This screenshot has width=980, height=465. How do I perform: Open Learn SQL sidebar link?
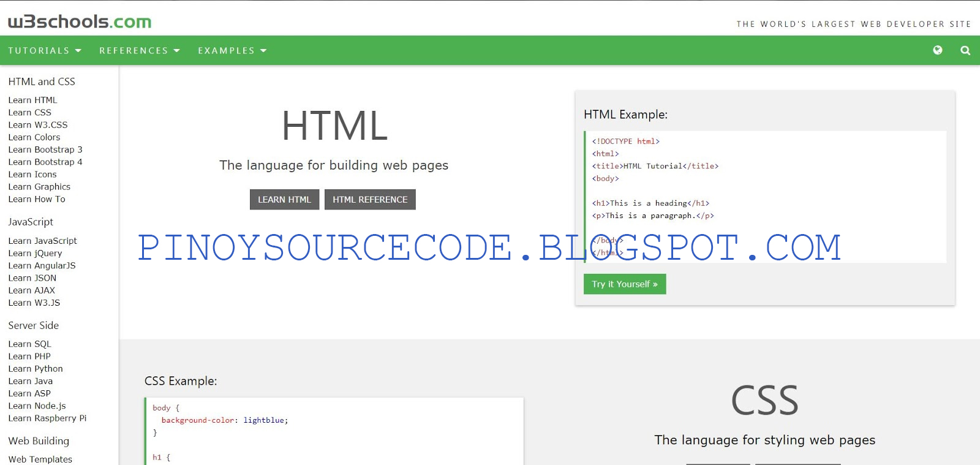coord(30,344)
